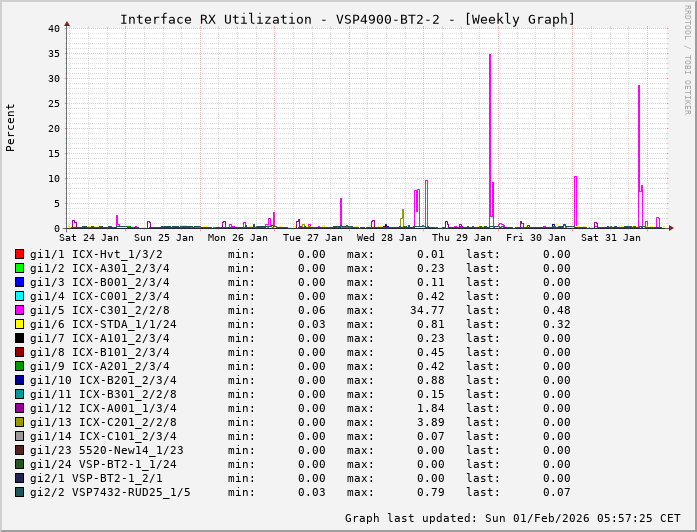Click the green gi1/2 ICX-A301 legend swatch
The image size is (697, 532).
tap(20, 268)
